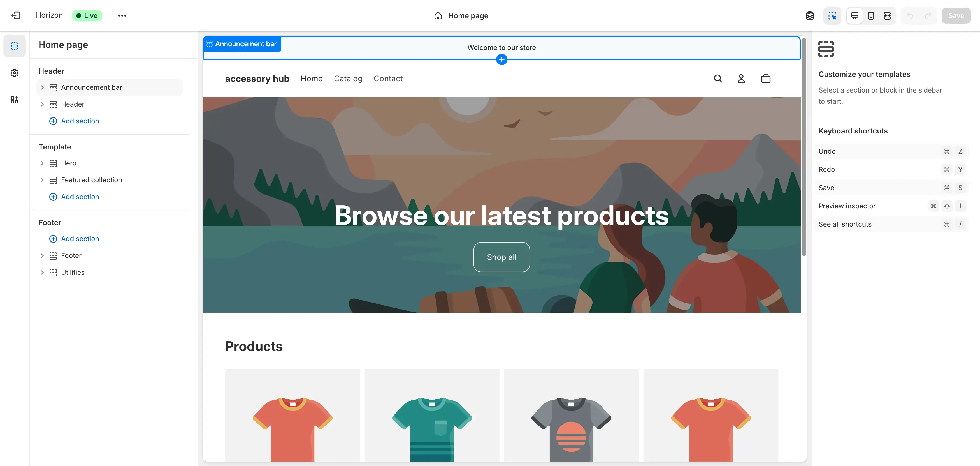Open the app embeds panel

14,100
